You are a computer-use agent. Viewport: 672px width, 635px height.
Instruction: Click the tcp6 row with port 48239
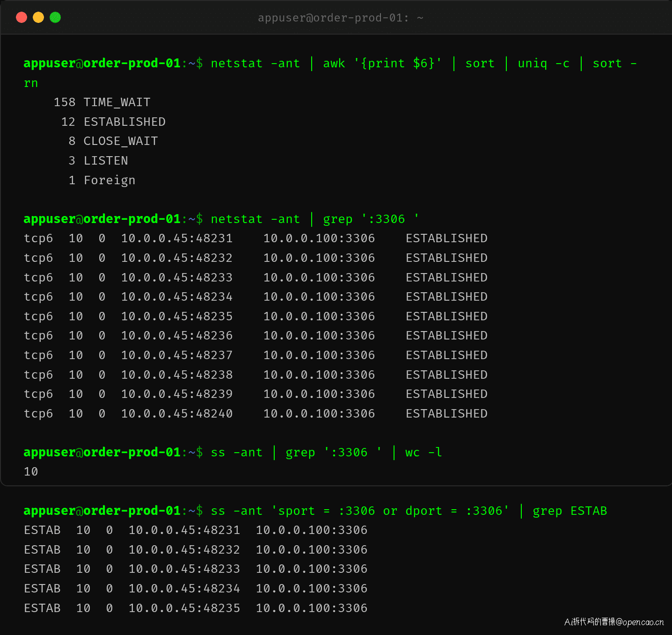(x=256, y=394)
